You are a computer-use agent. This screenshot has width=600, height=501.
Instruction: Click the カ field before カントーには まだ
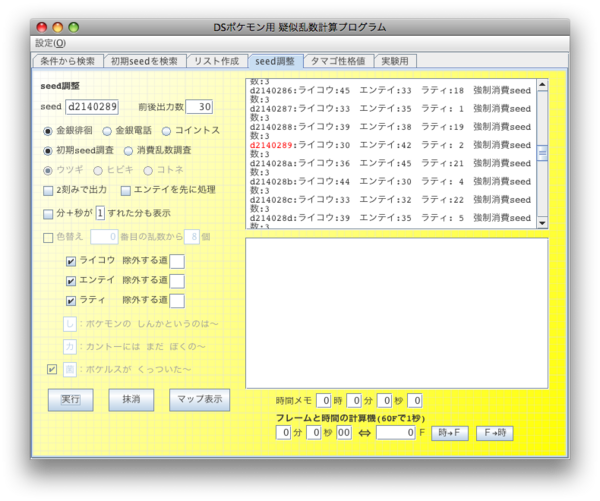click(x=70, y=347)
